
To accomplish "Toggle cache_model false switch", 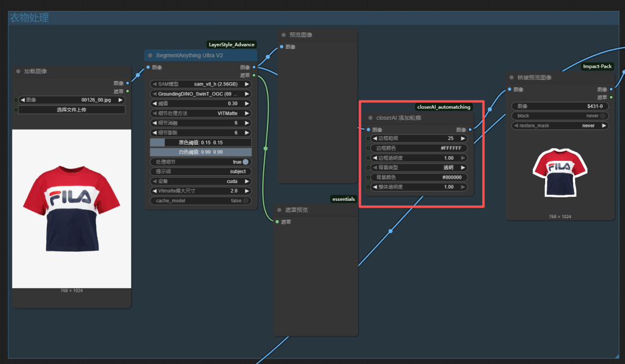I will click(x=245, y=201).
